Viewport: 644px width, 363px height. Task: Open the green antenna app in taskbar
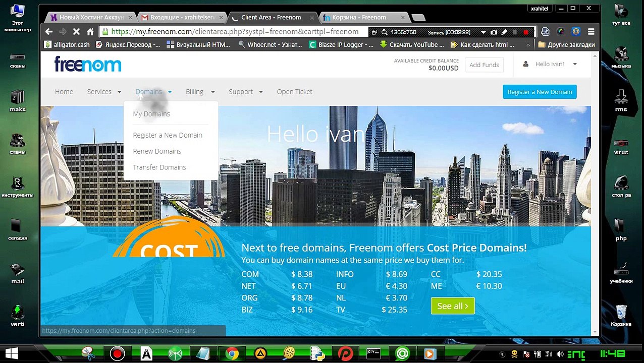click(x=175, y=354)
